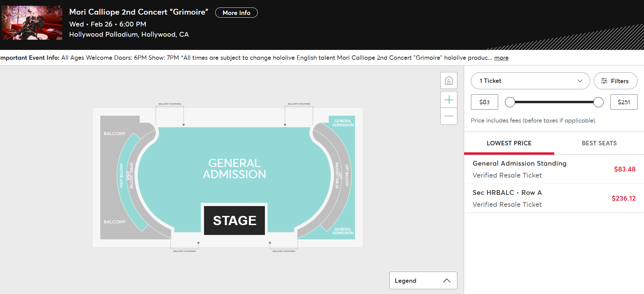The width and height of the screenshot is (644, 294).
Task: Open the Mori Calliope event thumbnail
Action: (32, 23)
